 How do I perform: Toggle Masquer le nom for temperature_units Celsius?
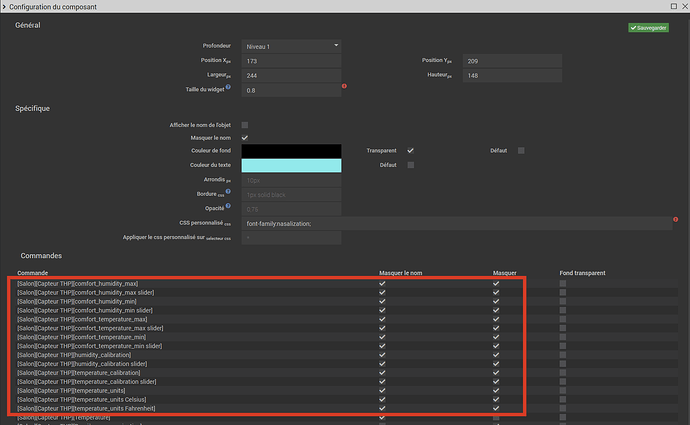382,399
